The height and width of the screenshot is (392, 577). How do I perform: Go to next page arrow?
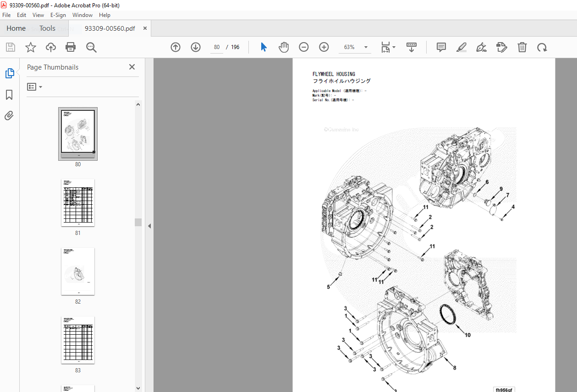[196, 47]
